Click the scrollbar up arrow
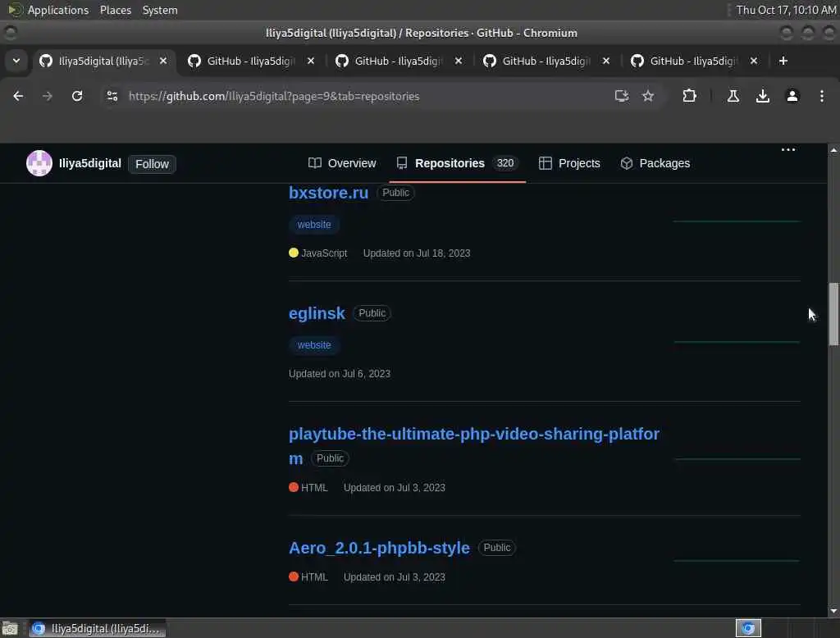The image size is (840, 638). coord(833,150)
